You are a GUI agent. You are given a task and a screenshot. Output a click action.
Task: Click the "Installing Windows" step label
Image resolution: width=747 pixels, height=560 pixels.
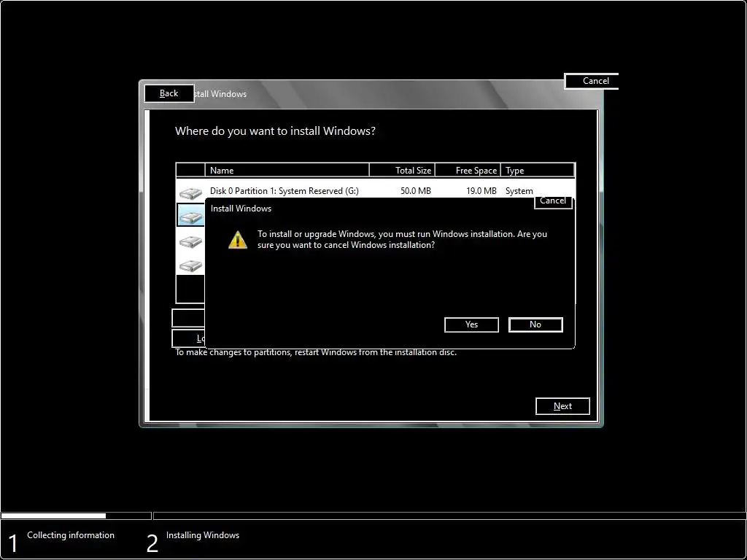coord(203,535)
